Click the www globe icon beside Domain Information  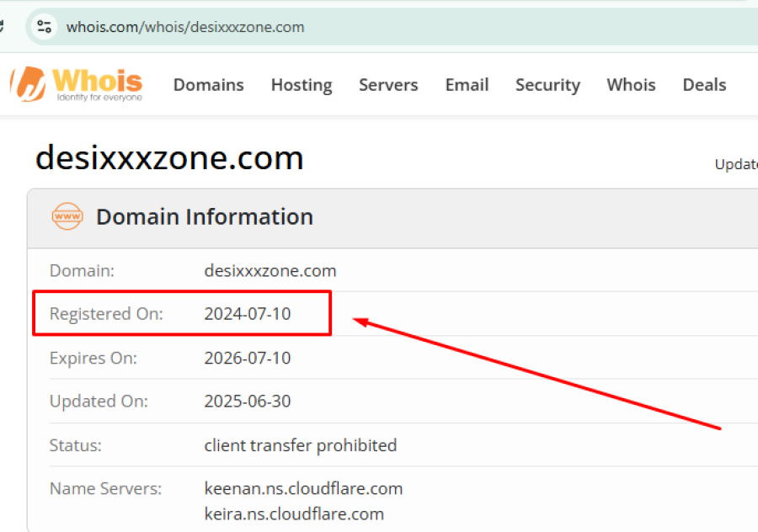tap(67, 216)
